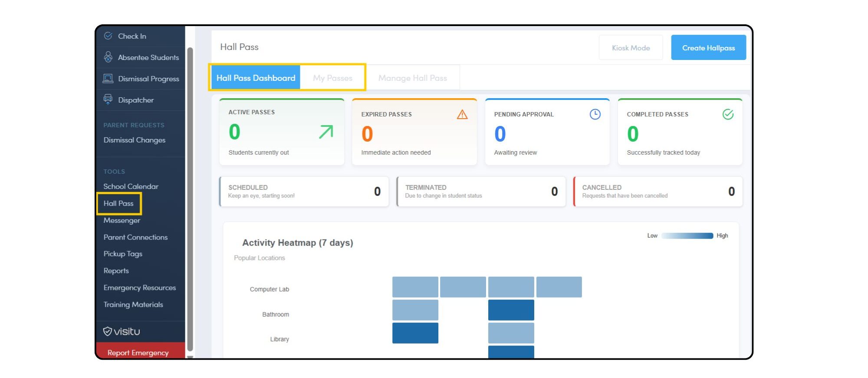Viewport: 868px width, 378px height.
Task: Click the Low-High heatmap gradient legend
Action: point(687,236)
